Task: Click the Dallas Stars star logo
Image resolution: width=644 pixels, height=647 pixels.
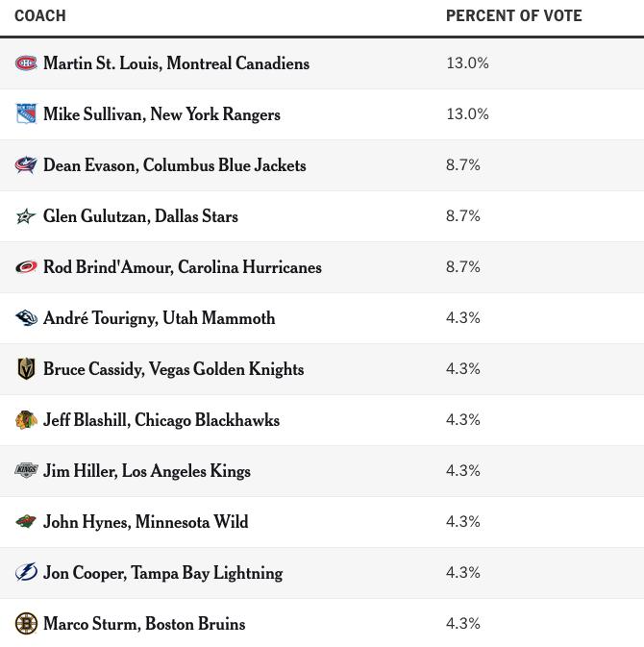Action: click(x=26, y=215)
